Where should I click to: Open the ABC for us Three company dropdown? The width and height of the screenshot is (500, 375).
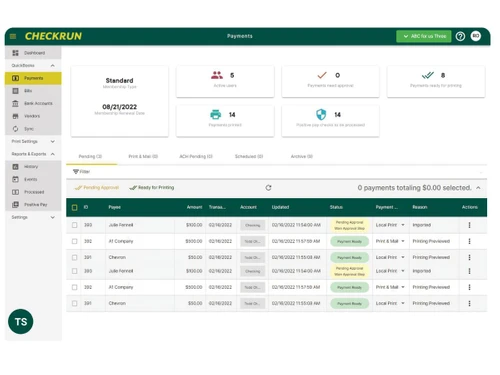(424, 36)
